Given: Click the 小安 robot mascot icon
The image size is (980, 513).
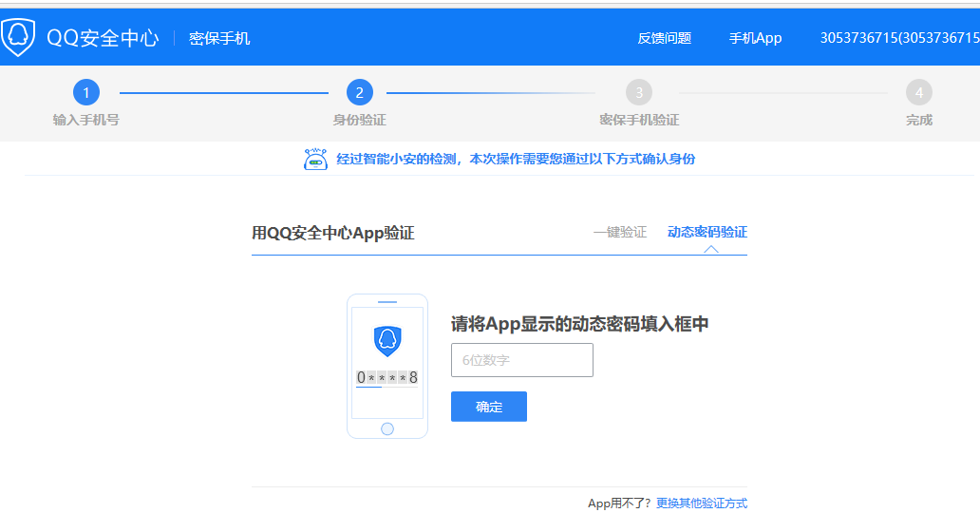Looking at the screenshot, I should [315, 159].
